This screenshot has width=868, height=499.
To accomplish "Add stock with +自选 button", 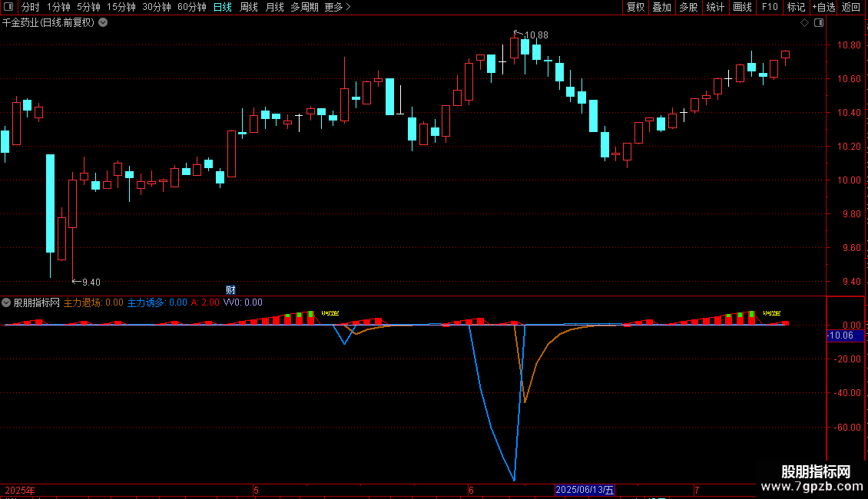I will pyautogui.click(x=823, y=7).
